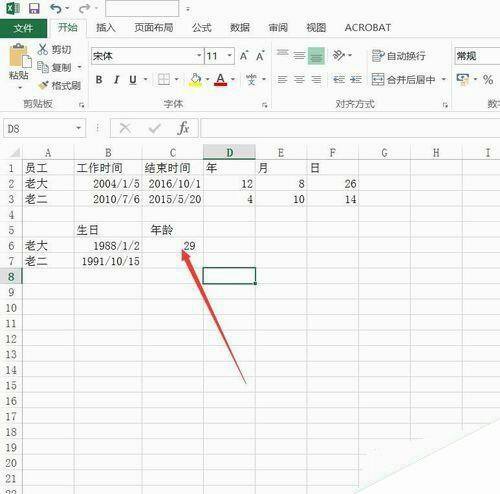Toggle Underline formatting

tap(133, 80)
